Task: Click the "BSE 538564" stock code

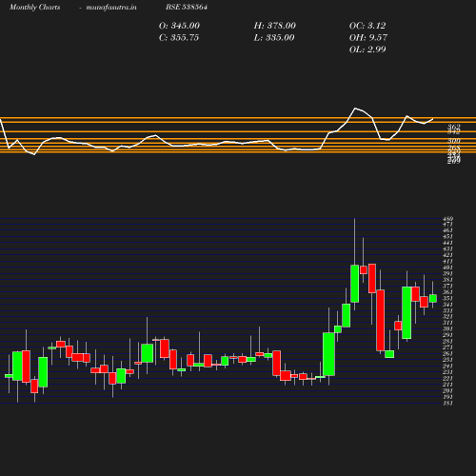Action: pyautogui.click(x=187, y=7)
